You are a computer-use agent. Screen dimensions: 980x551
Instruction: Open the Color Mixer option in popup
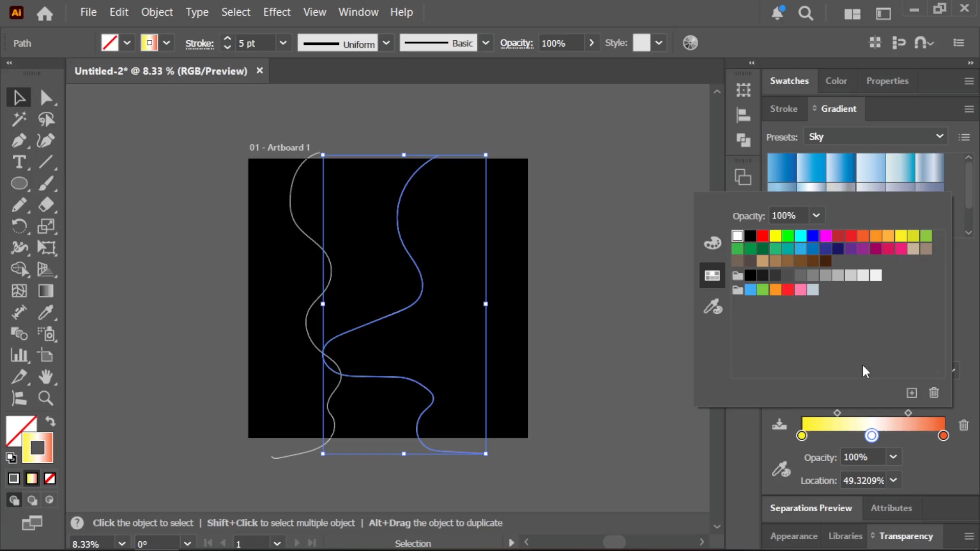713,243
